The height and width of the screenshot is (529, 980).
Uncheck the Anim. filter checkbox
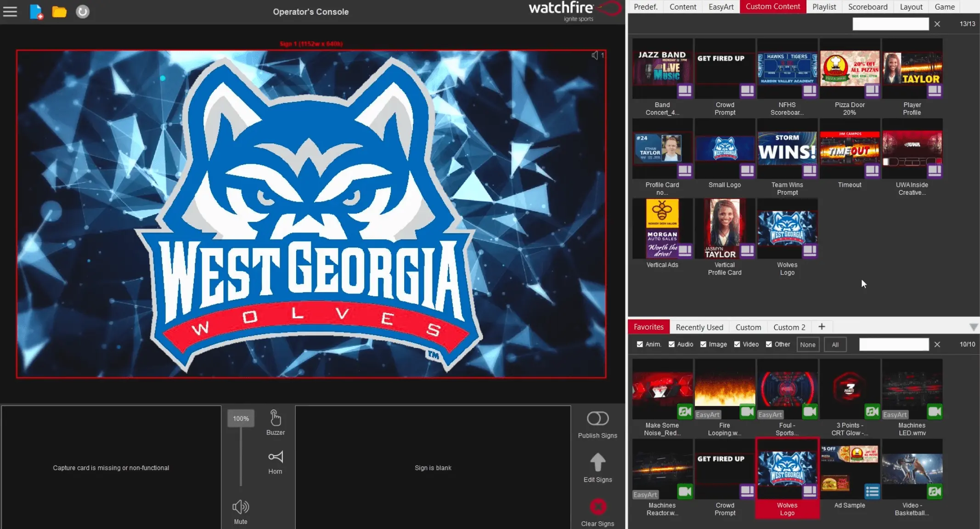coord(640,344)
